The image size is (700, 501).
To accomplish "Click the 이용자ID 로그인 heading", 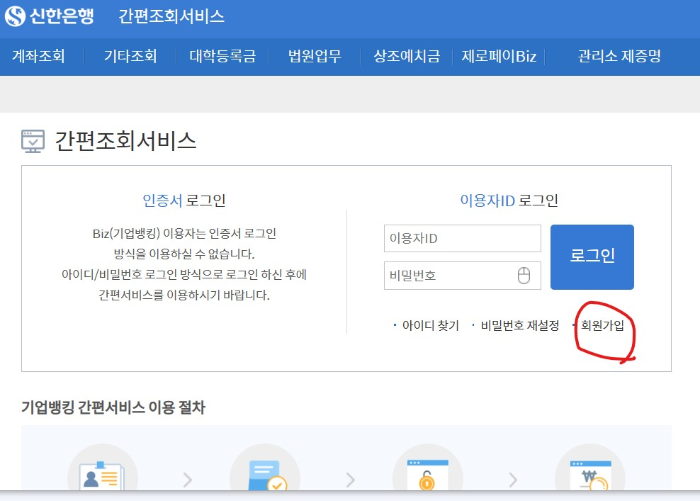I will tap(509, 200).
